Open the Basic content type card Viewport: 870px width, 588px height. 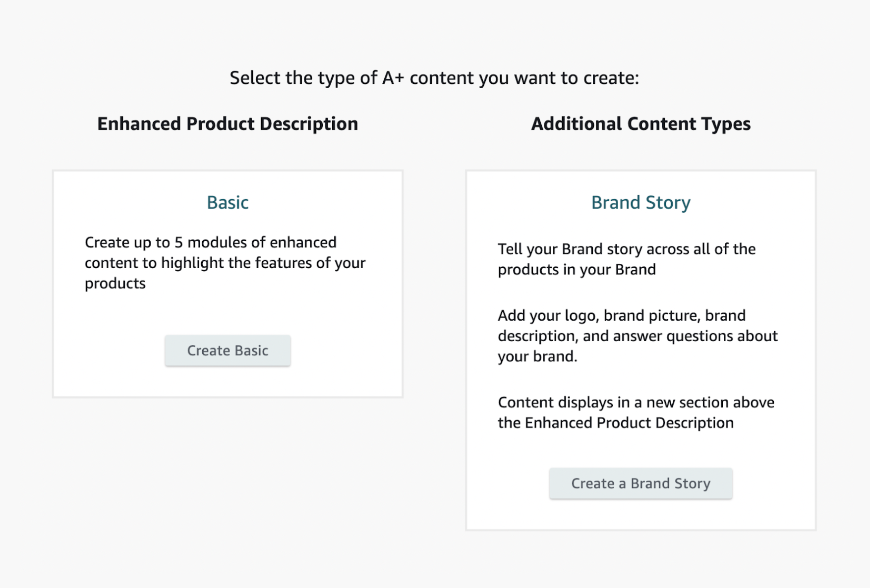(227, 283)
